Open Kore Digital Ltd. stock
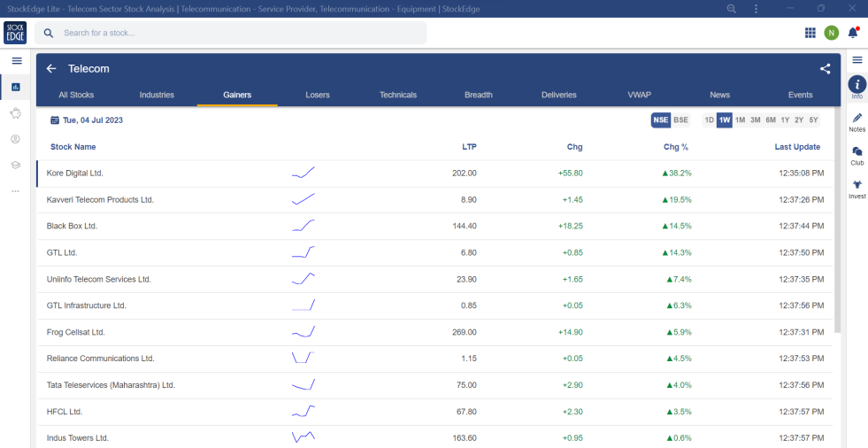This screenshot has height=448, width=868. point(75,174)
